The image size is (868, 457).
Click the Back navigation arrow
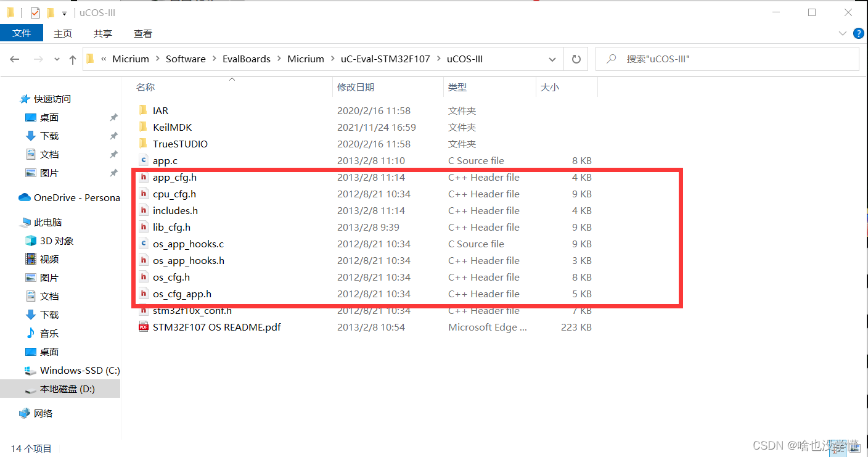pos(15,59)
